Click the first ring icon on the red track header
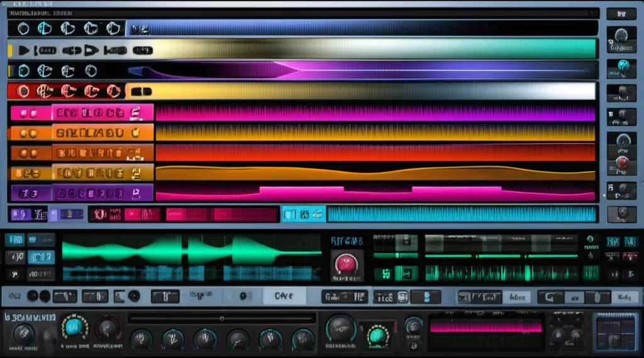644x358 pixels. coord(23,91)
